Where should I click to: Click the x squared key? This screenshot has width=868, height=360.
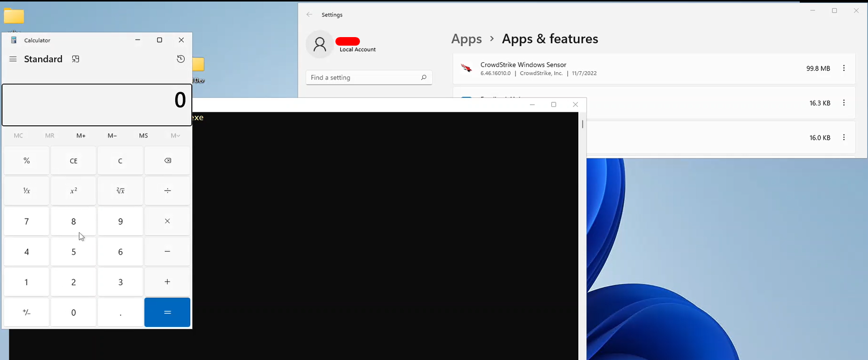(x=73, y=191)
